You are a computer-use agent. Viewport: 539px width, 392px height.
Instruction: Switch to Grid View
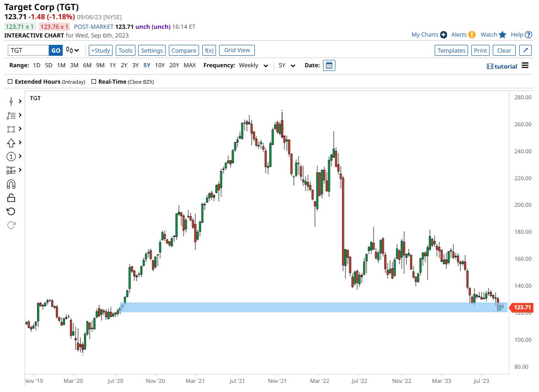237,50
